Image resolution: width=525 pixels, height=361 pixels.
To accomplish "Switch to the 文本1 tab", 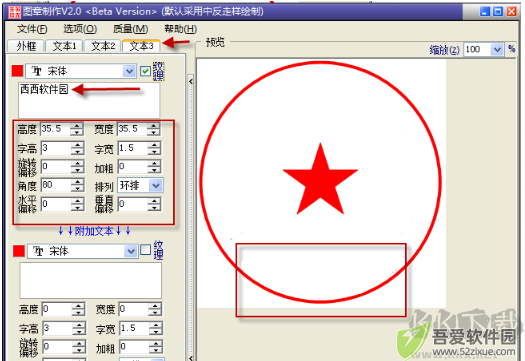I will pos(64,46).
